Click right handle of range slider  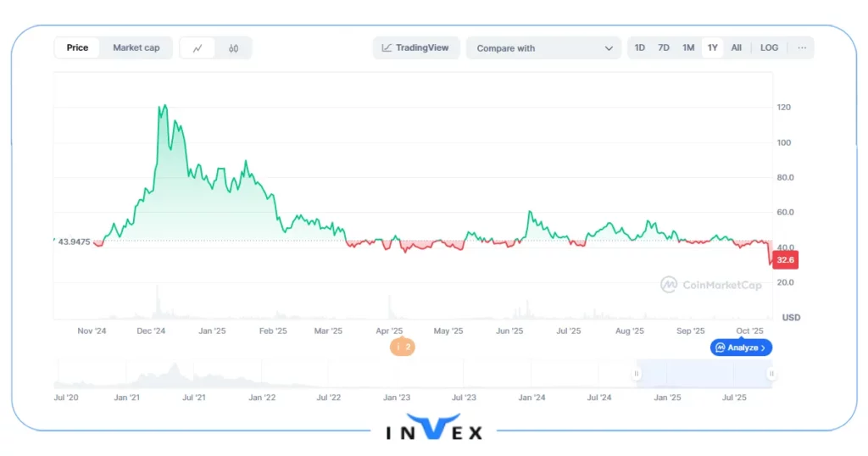pyautogui.click(x=771, y=374)
